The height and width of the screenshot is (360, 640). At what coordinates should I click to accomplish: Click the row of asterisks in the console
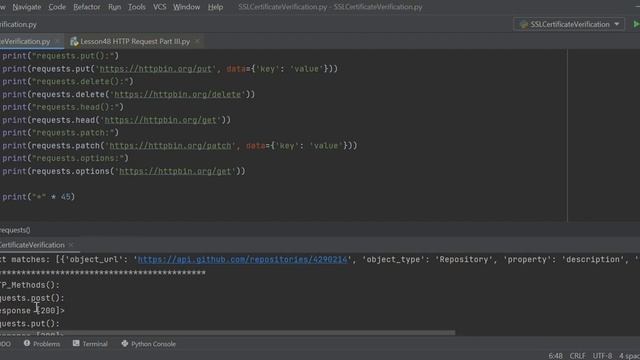[103, 273]
